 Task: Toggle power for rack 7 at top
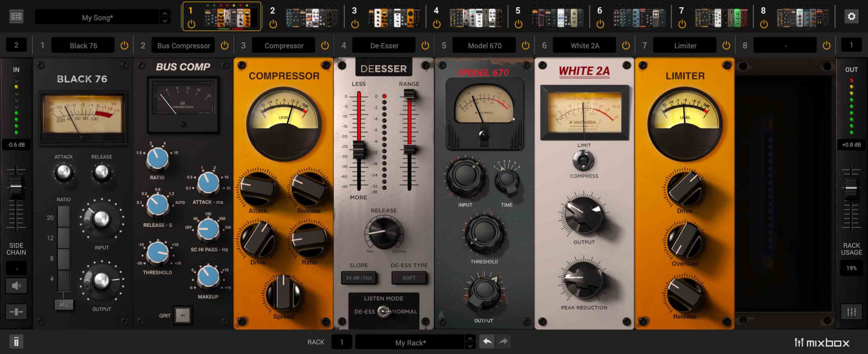coord(682,24)
